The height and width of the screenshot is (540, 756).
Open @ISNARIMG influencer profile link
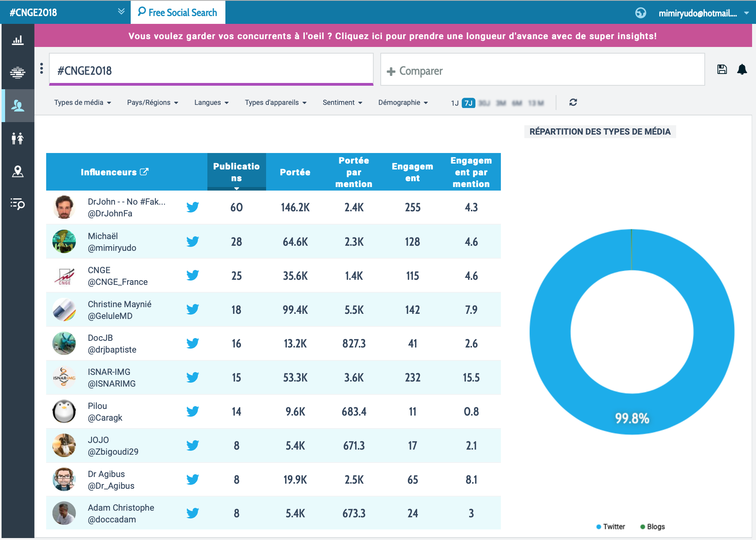click(112, 384)
